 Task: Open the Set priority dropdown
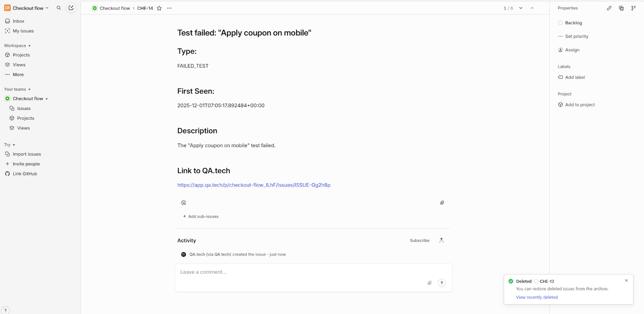(x=576, y=36)
